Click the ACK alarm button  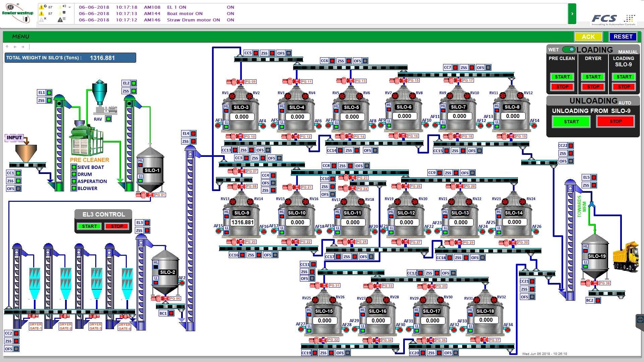pyautogui.click(x=588, y=37)
